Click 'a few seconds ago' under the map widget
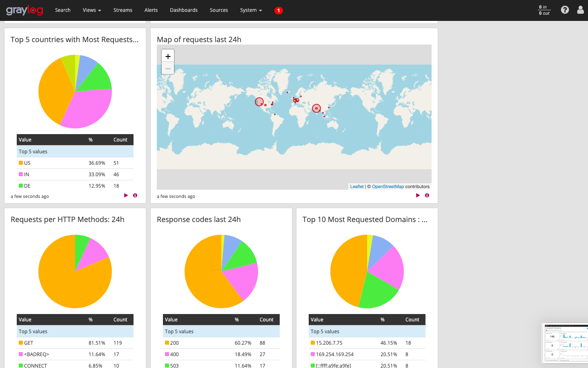Image resolution: width=588 pixels, height=368 pixels. click(x=176, y=196)
